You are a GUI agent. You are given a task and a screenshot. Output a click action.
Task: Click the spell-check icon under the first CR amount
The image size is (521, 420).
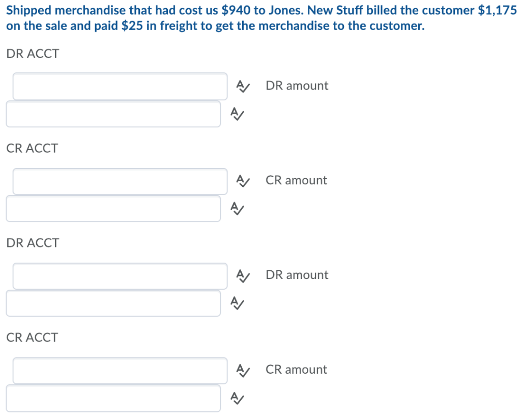pos(237,209)
